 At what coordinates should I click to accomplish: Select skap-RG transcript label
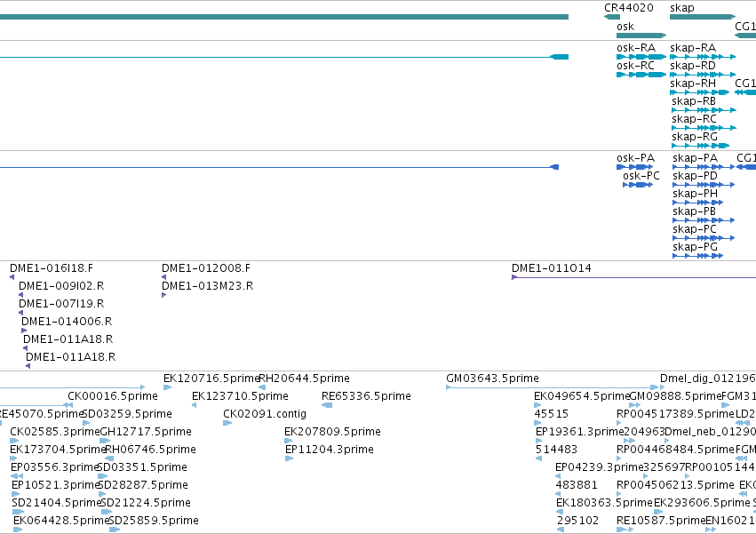(695, 137)
